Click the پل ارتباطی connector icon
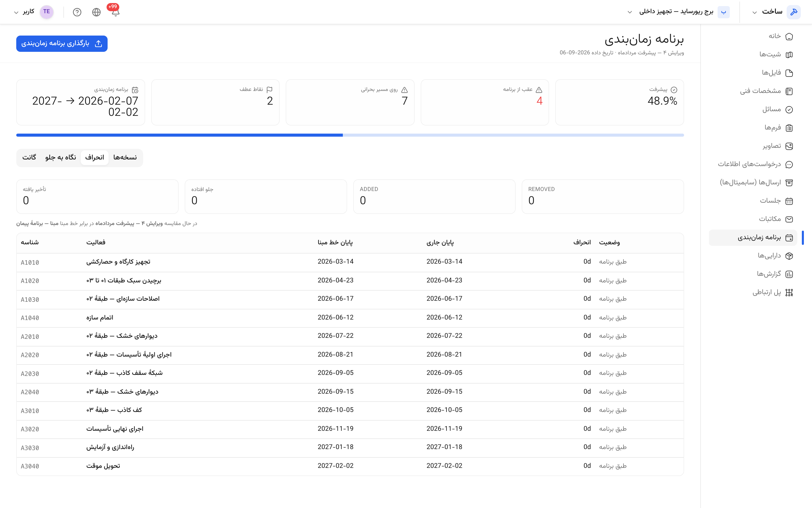Image resolution: width=812 pixels, height=508 pixels. point(789,293)
